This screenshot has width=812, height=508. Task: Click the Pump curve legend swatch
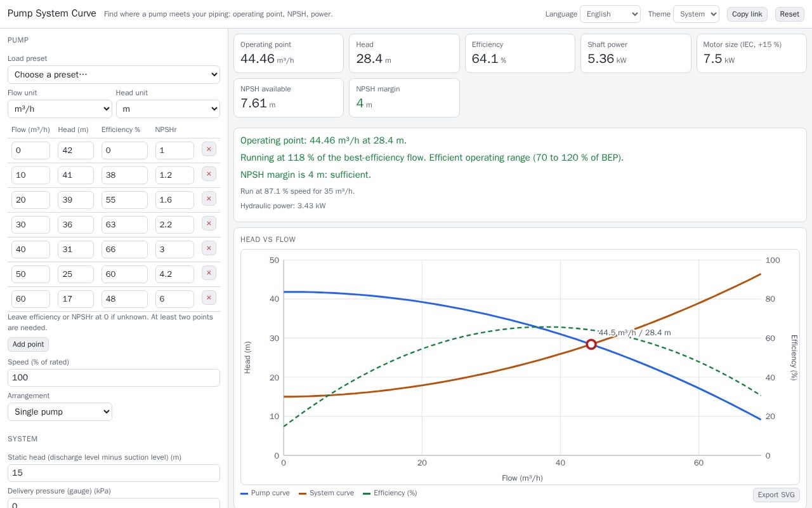coord(244,493)
